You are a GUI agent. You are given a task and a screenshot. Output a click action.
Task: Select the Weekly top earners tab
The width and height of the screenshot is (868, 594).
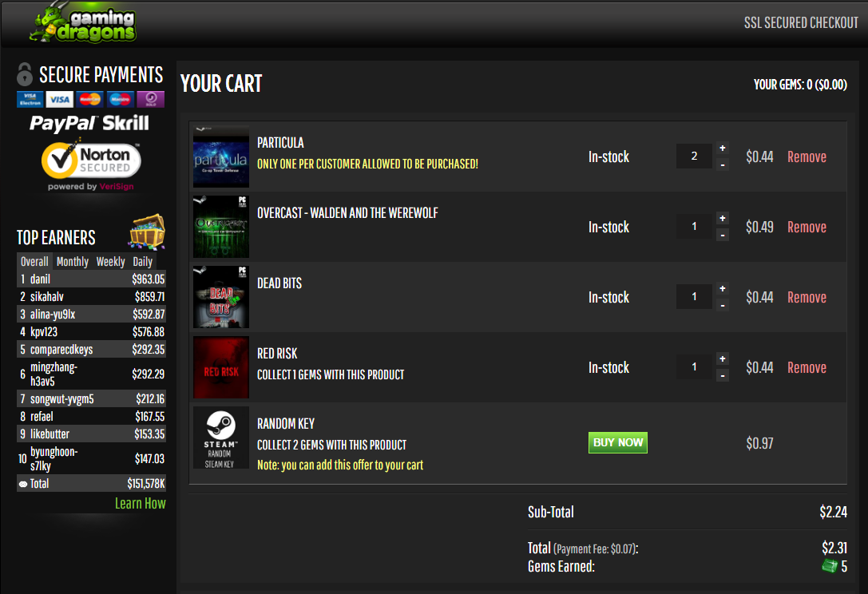(111, 261)
